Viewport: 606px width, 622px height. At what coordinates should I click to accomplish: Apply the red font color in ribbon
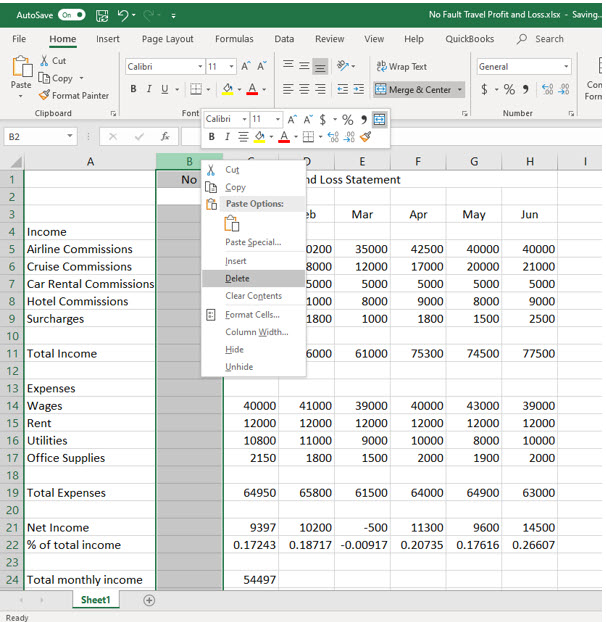pyautogui.click(x=252, y=89)
